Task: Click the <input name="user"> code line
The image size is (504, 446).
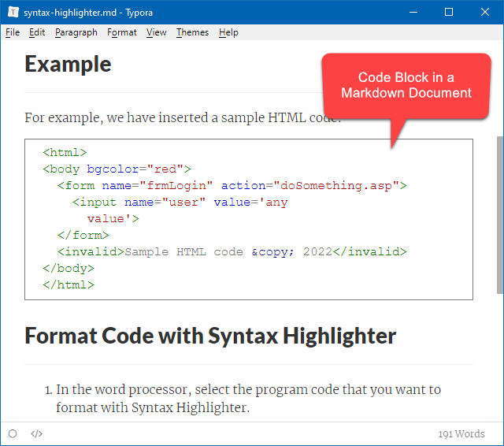Action: [x=180, y=203]
